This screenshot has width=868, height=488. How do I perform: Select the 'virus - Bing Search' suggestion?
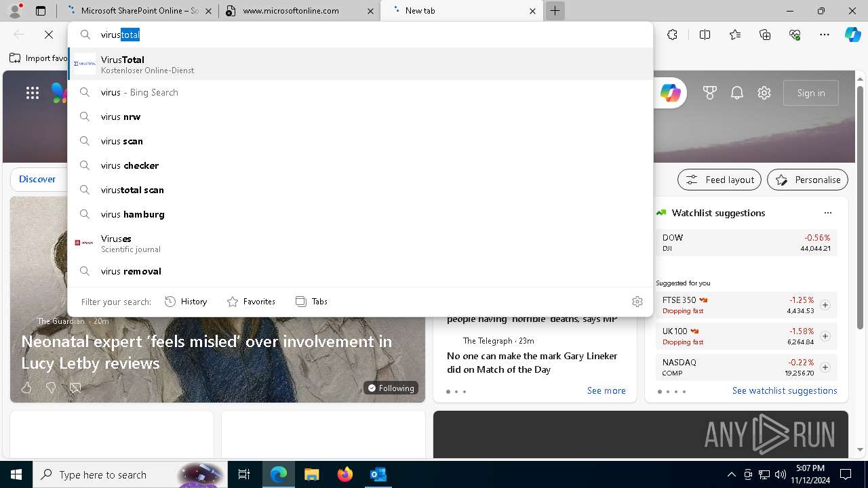(x=360, y=92)
